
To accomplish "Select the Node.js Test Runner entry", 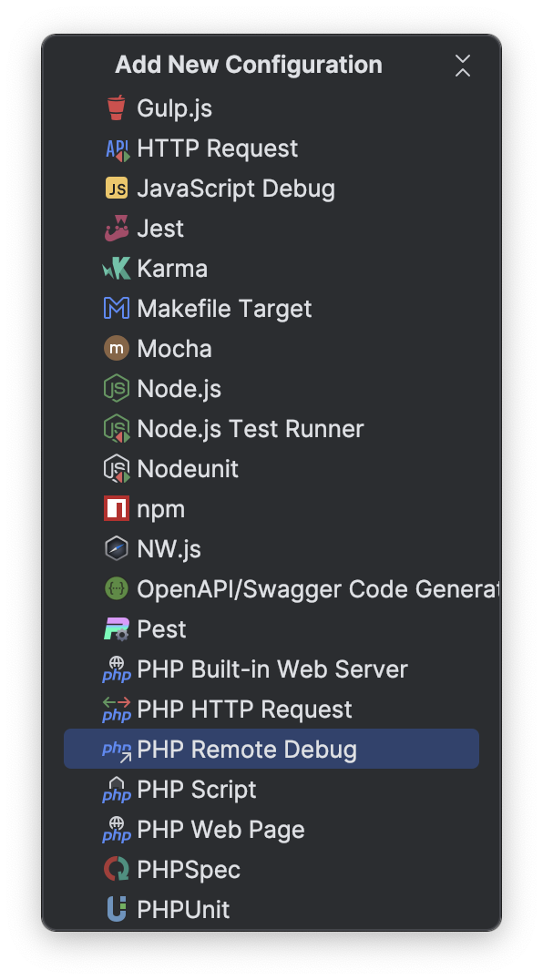I will [250, 428].
